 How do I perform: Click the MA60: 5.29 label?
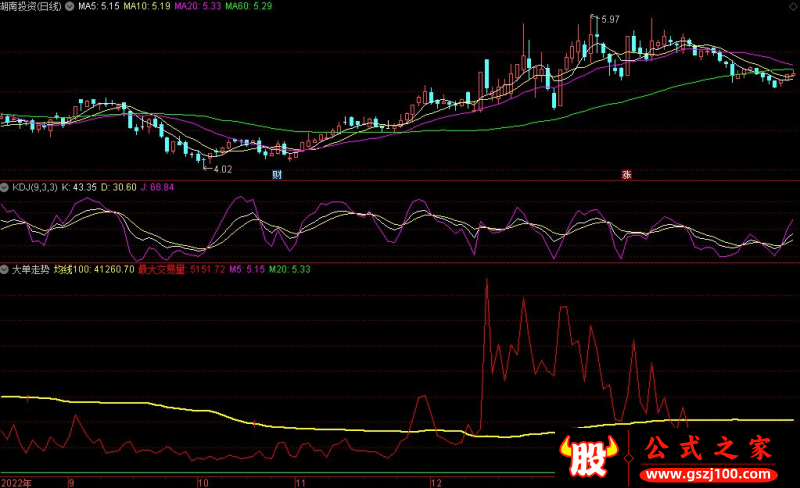[x=249, y=6]
